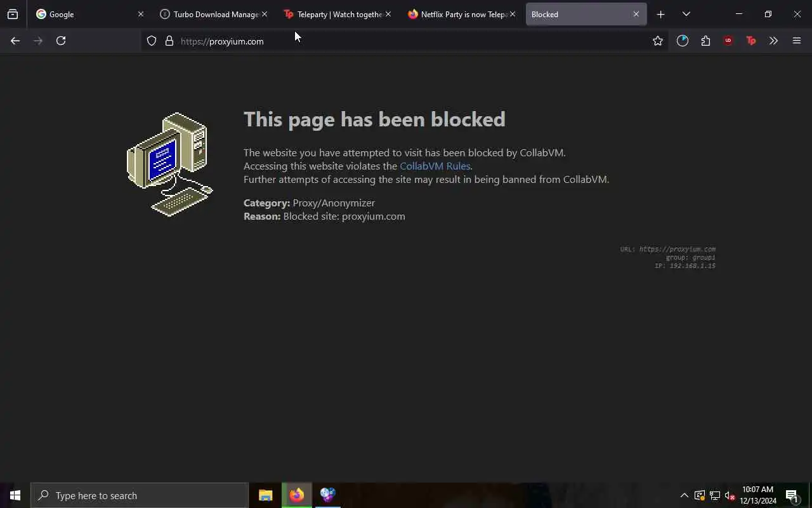This screenshot has height=508, width=812.
Task: Open a new tab with plus
Action: pos(660,14)
